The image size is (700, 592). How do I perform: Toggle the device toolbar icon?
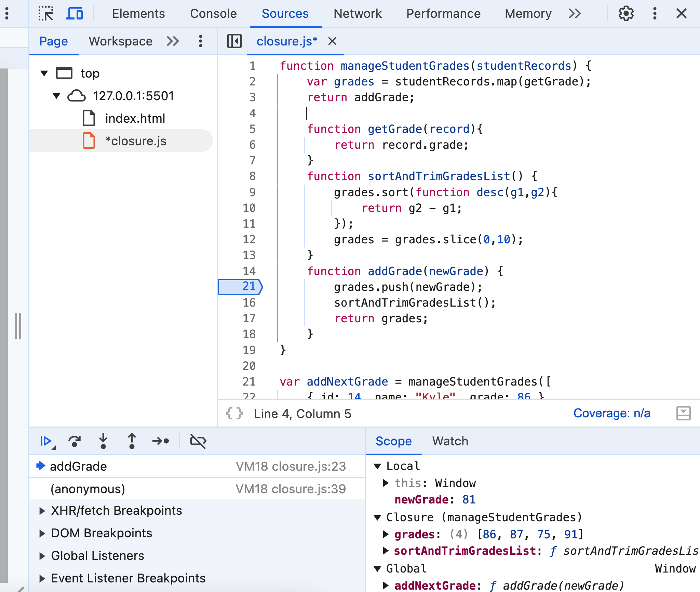75,14
